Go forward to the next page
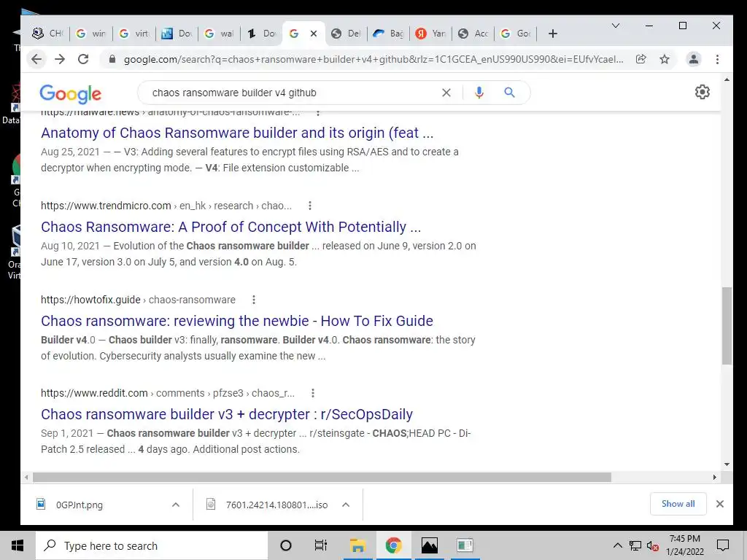The image size is (747, 560). coord(60,59)
